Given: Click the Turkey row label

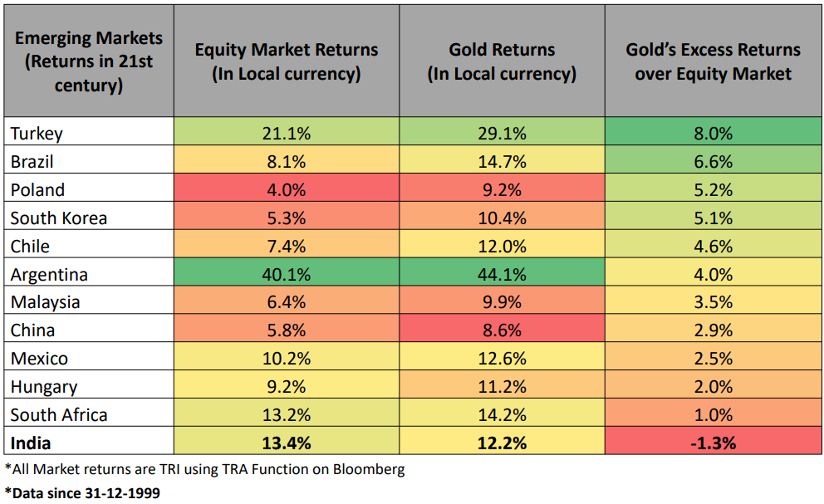Looking at the screenshot, I should [37, 133].
